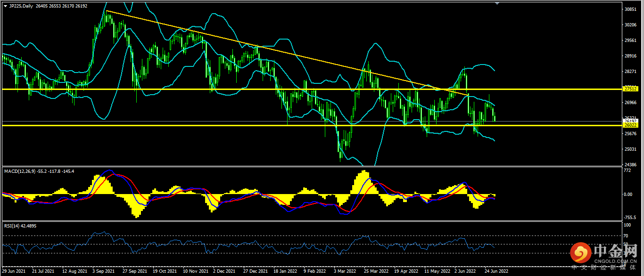Click the 29 Jun 2021 date label
The image size is (644, 276).
[x=14, y=271]
